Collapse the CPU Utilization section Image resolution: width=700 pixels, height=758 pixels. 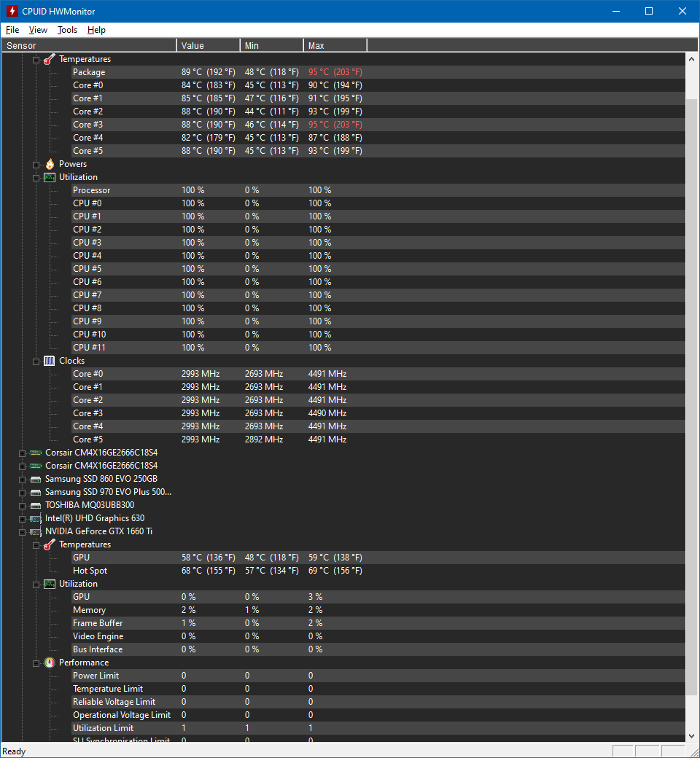click(36, 178)
